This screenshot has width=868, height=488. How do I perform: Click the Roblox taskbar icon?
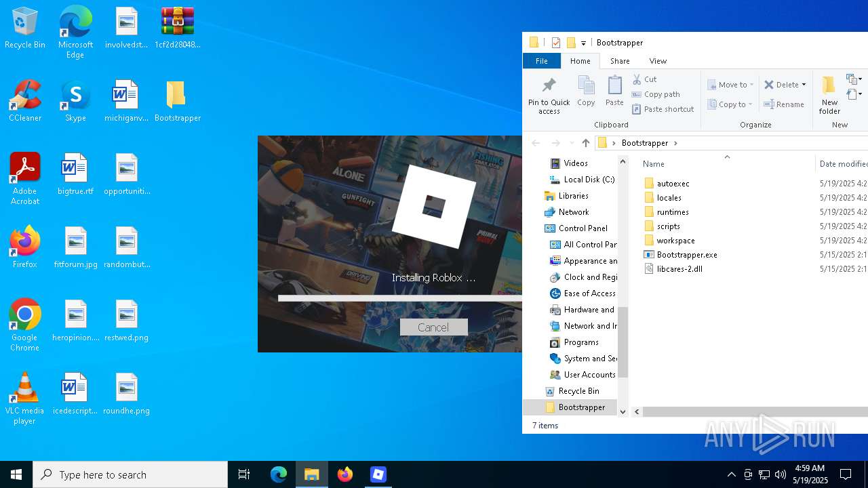[378, 474]
